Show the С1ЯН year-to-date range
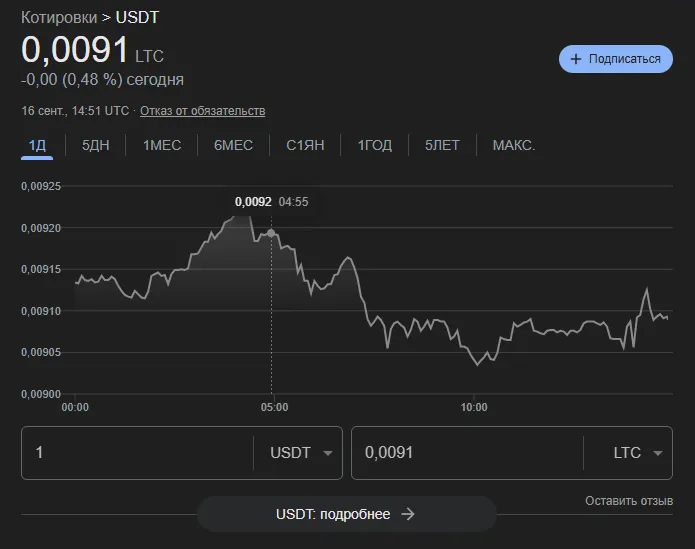Image resolution: width=695 pixels, height=549 pixels. coord(305,145)
